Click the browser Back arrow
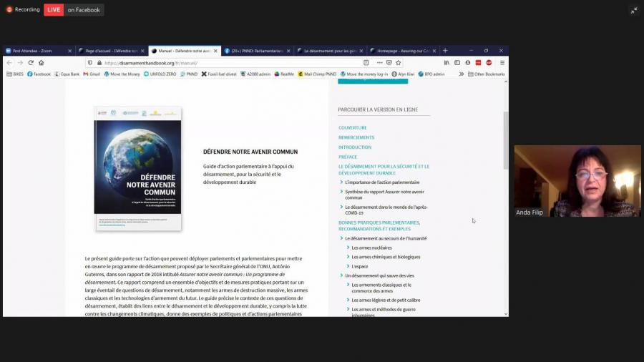 (9, 63)
